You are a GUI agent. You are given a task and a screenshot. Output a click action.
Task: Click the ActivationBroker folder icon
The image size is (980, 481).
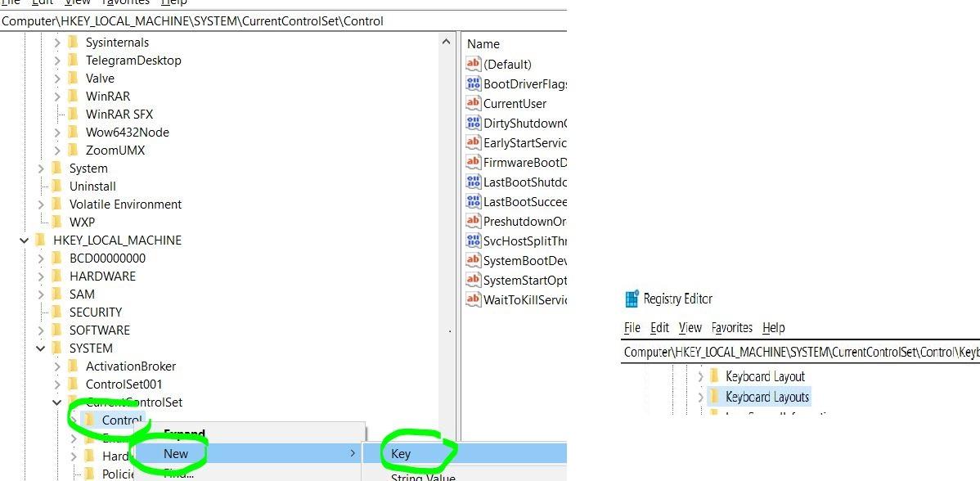click(x=73, y=366)
